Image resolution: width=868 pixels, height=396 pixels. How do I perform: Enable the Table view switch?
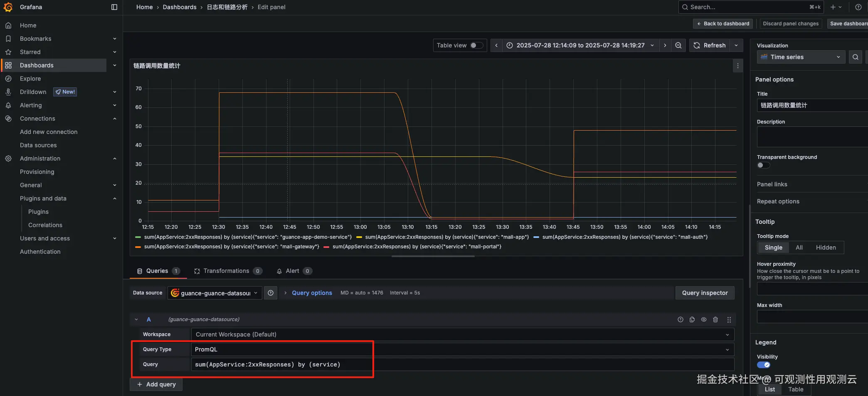click(476, 45)
